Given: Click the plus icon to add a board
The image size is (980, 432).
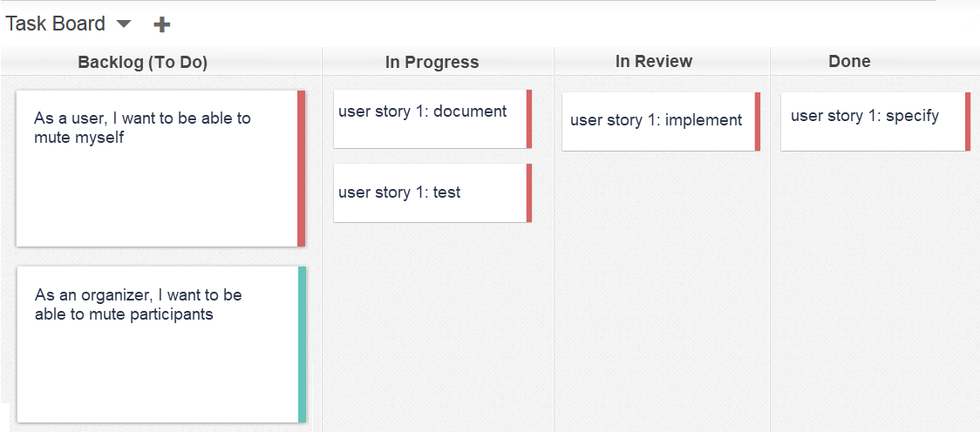Looking at the screenshot, I should [162, 24].
